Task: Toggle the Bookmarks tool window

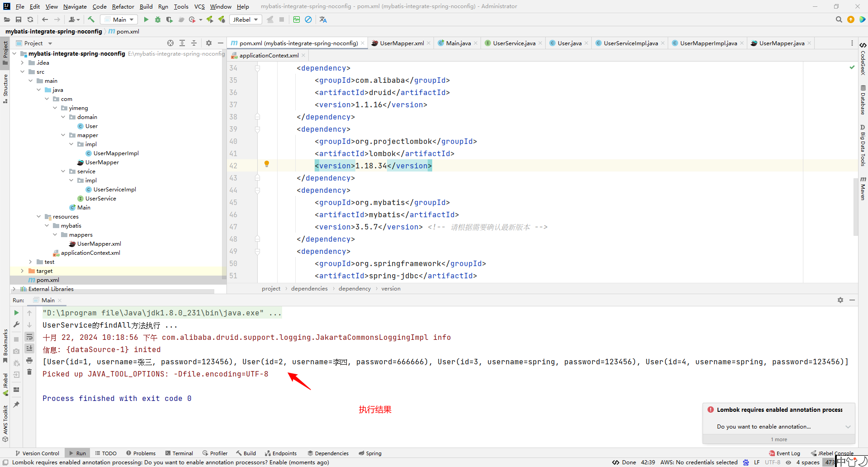Action: click(5, 346)
